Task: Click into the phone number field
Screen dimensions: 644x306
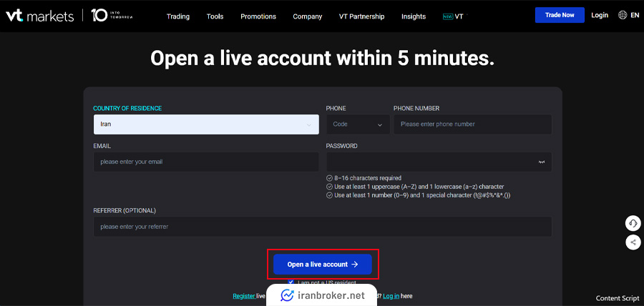Action: coord(472,124)
